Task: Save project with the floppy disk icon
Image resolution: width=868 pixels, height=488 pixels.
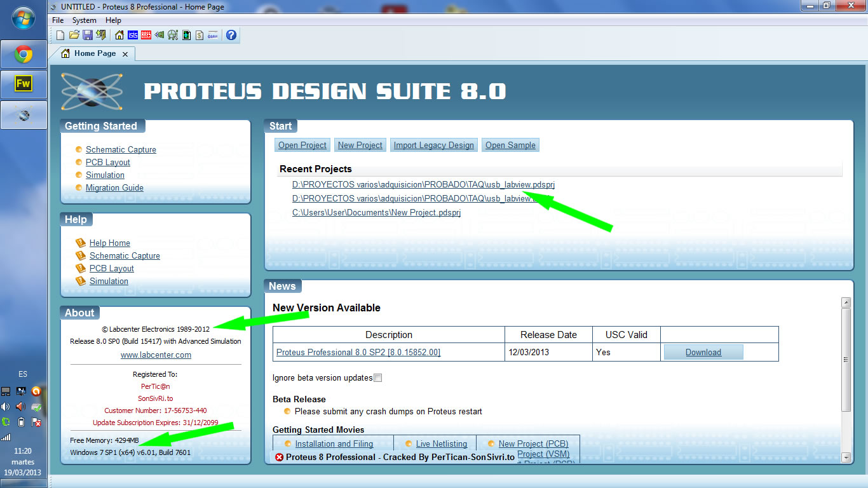Action: pyautogui.click(x=88, y=35)
